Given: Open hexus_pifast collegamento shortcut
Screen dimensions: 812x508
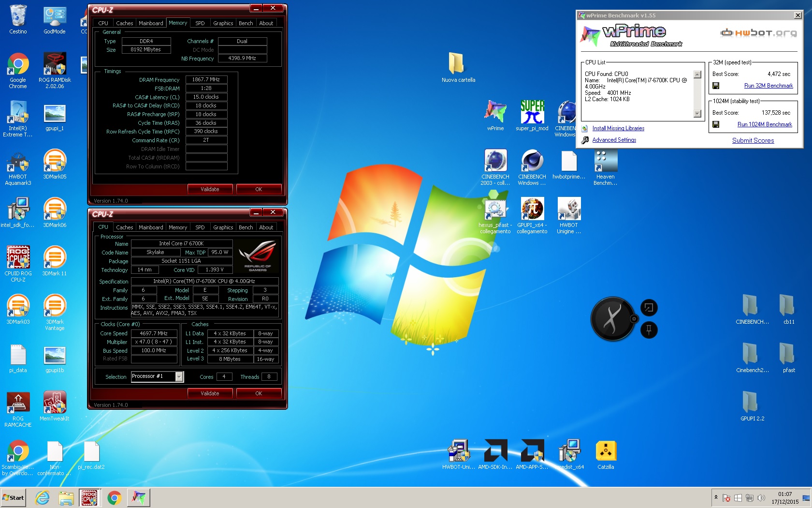Looking at the screenshot, I should pyautogui.click(x=495, y=215).
